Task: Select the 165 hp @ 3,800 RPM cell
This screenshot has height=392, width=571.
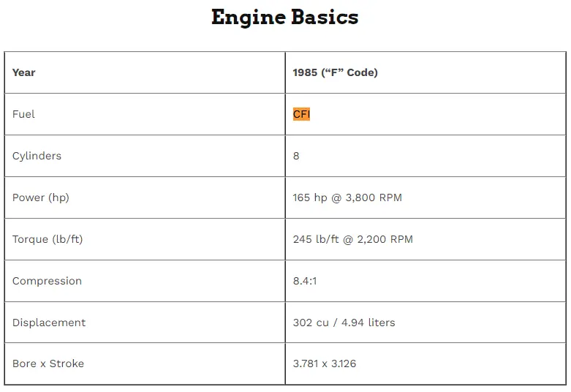Action: coord(426,197)
